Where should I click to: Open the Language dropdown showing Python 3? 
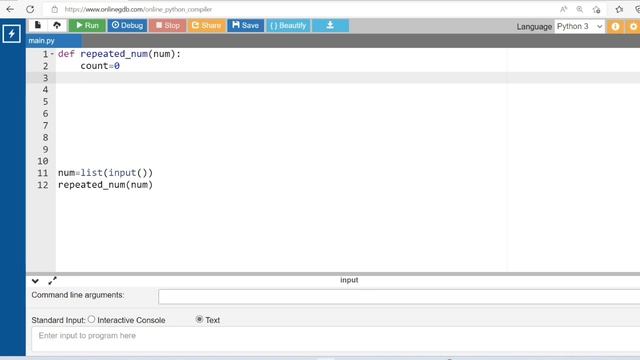coord(580,26)
